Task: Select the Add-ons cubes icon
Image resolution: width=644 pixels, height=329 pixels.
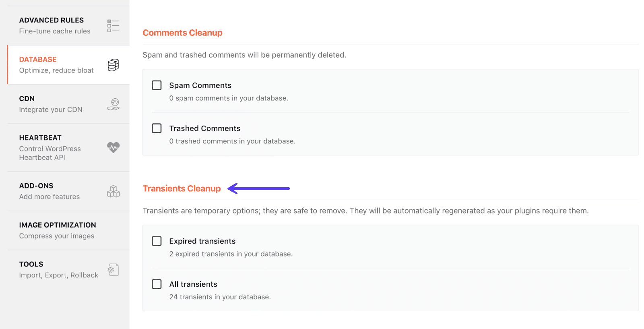Action: pos(113,191)
